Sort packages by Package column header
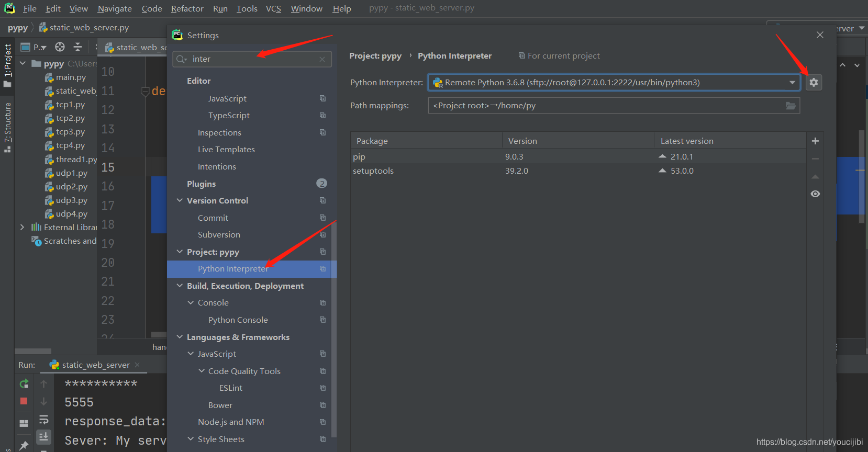 [x=426, y=141]
